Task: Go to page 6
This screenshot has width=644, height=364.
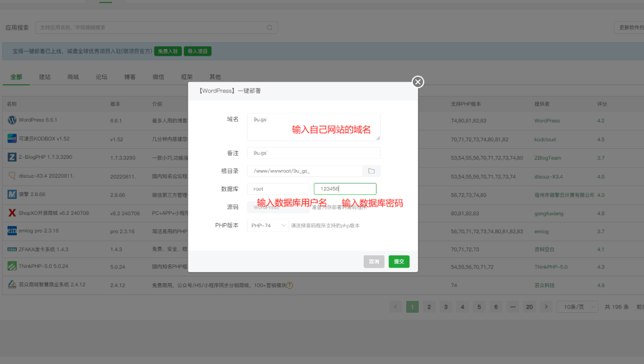Action: coord(496,307)
